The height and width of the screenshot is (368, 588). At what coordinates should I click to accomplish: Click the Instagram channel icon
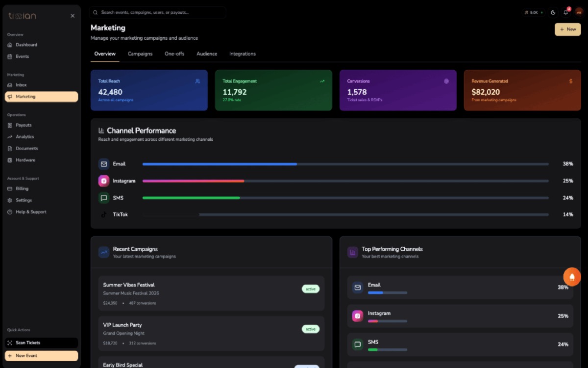(103, 181)
